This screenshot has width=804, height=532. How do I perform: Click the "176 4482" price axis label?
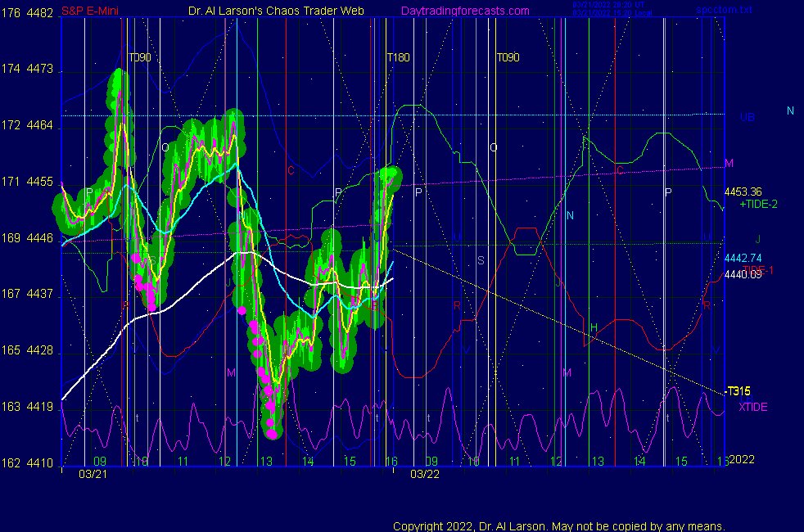point(27,13)
